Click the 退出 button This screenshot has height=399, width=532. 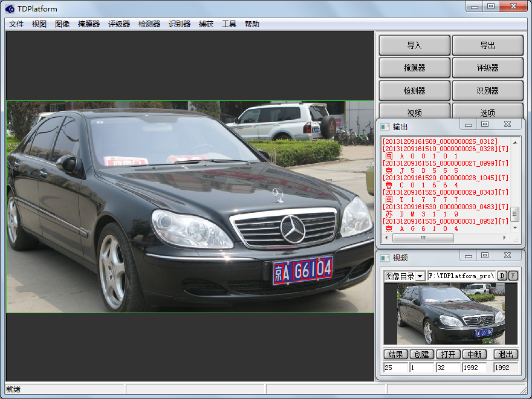pos(505,354)
